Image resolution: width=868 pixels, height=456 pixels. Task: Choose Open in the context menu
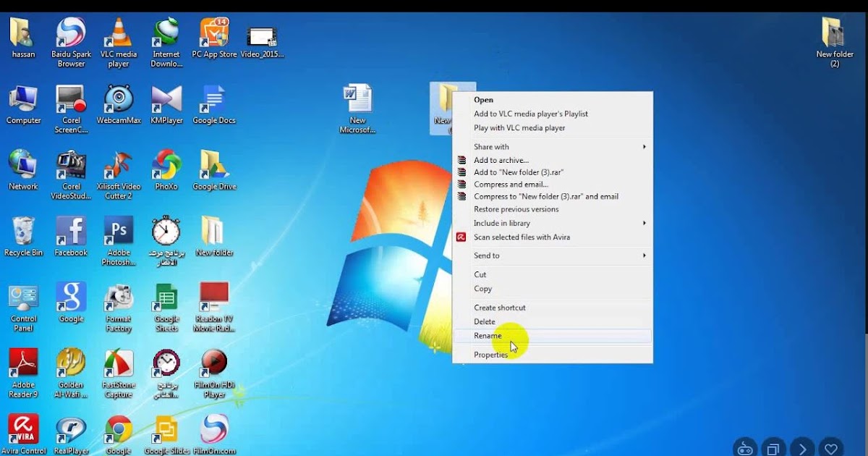click(553, 100)
